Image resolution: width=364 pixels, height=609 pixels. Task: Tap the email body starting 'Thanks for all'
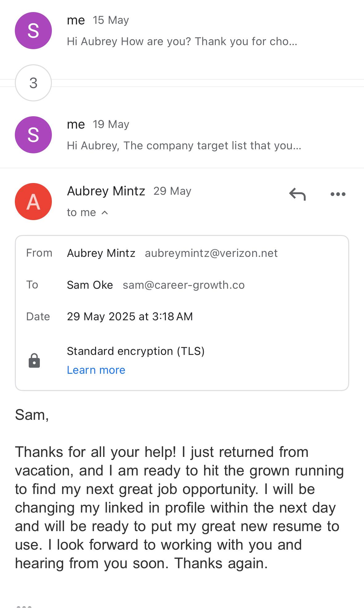(179, 508)
